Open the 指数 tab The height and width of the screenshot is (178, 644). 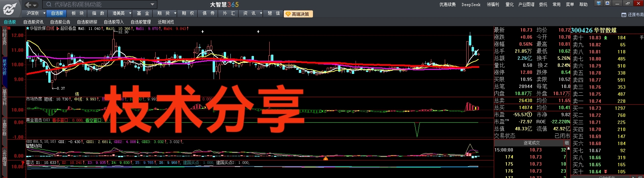(x=98, y=13)
